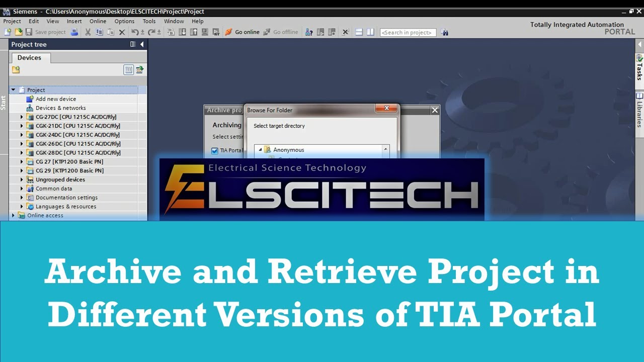Expand the CGK-26DC CPU node
The width and height of the screenshot is (644, 362).
[22, 144]
